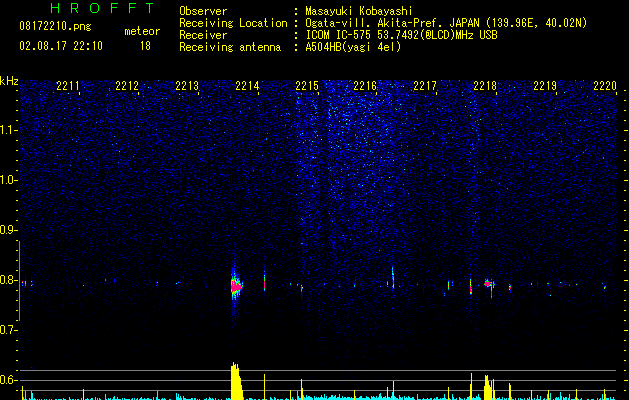Screen dimensions: 629x400
Task: Click the 0.9 kHz axis label
Action: pyautogui.click(x=7, y=230)
